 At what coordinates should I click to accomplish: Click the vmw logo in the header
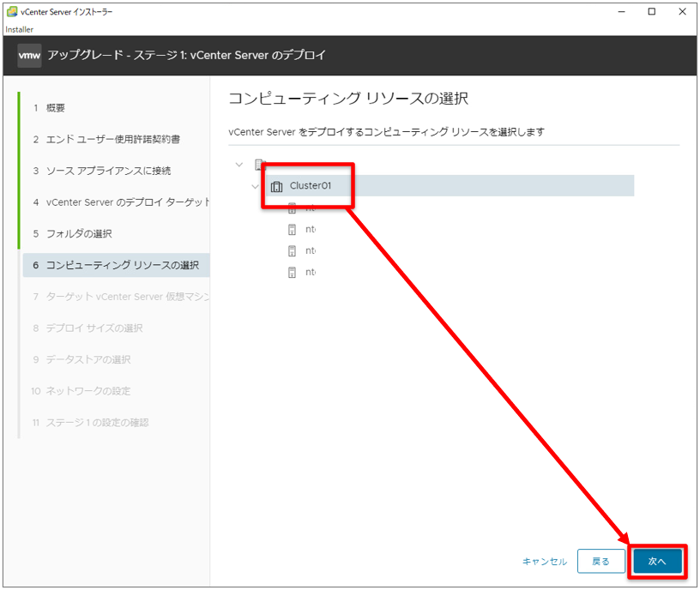29,56
